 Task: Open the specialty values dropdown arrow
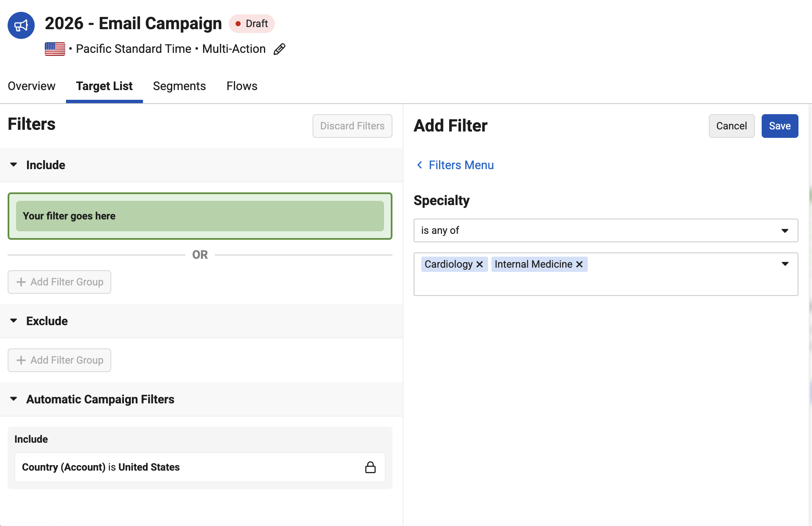[x=785, y=264]
